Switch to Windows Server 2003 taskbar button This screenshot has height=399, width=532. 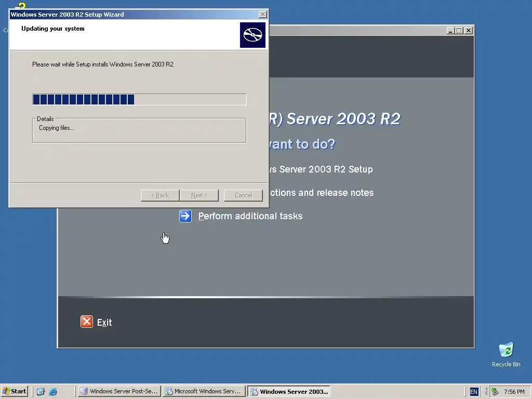(289, 391)
